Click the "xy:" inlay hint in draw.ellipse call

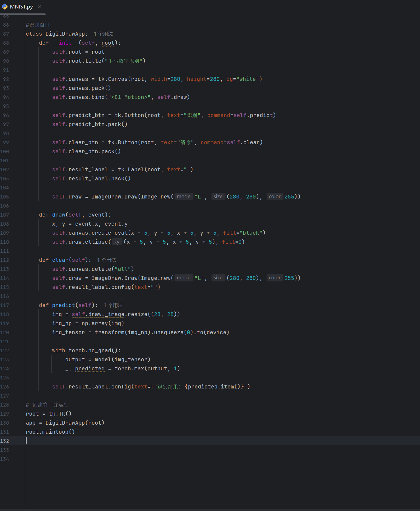click(x=117, y=242)
